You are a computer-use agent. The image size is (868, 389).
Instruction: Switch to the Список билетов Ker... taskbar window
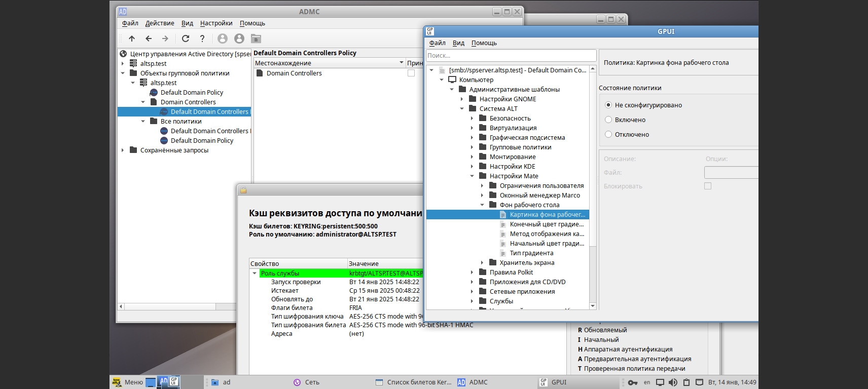tap(413, 382)
